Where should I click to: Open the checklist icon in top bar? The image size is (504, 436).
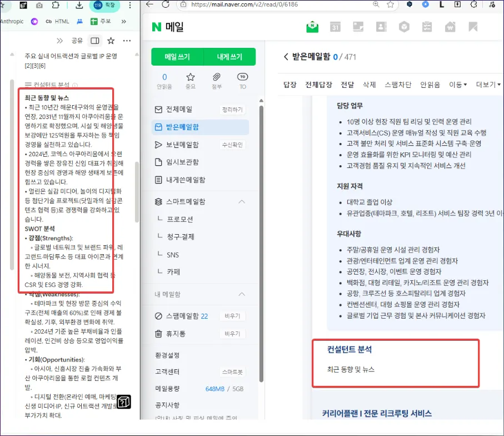(427, 27)
